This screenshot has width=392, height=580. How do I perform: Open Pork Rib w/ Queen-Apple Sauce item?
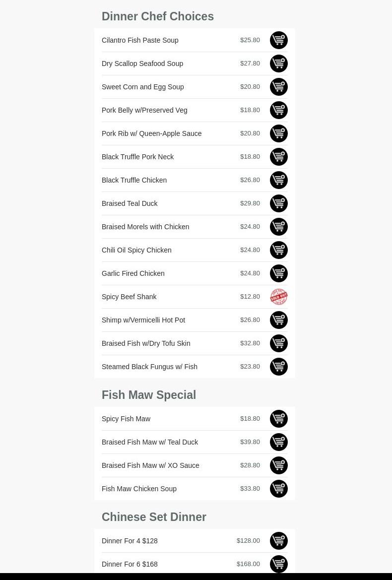coord(151,133)
